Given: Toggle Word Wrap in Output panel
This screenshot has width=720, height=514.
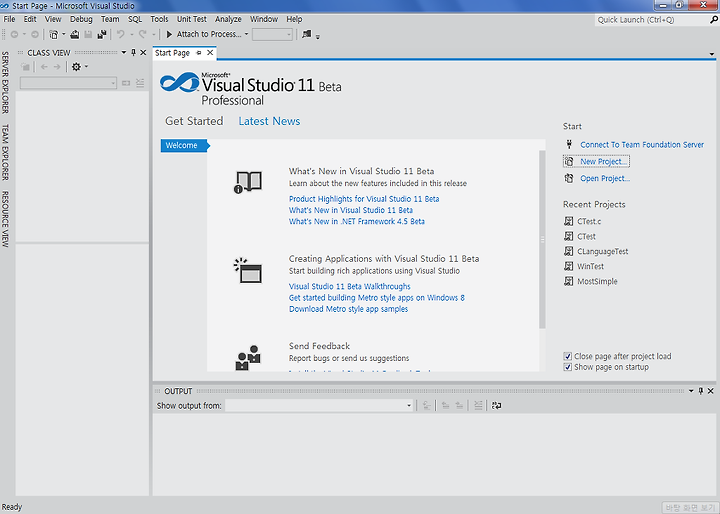Looking at the screenshot, I should tap(496, 406).
